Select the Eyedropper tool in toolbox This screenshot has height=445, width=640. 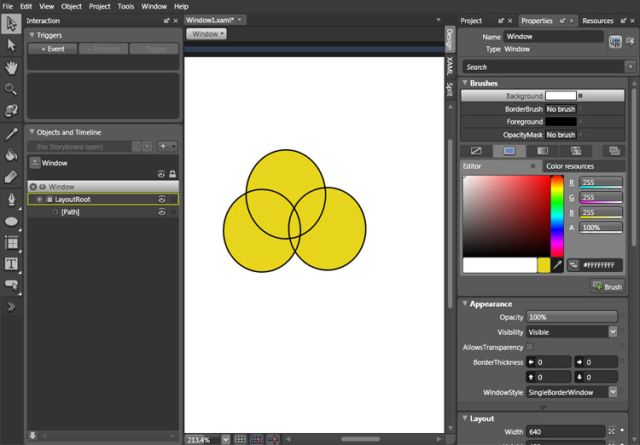pos(11,134)
